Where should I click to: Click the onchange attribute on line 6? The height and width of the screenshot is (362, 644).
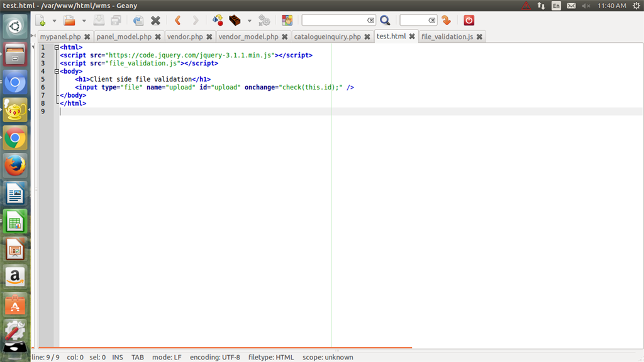260,88
